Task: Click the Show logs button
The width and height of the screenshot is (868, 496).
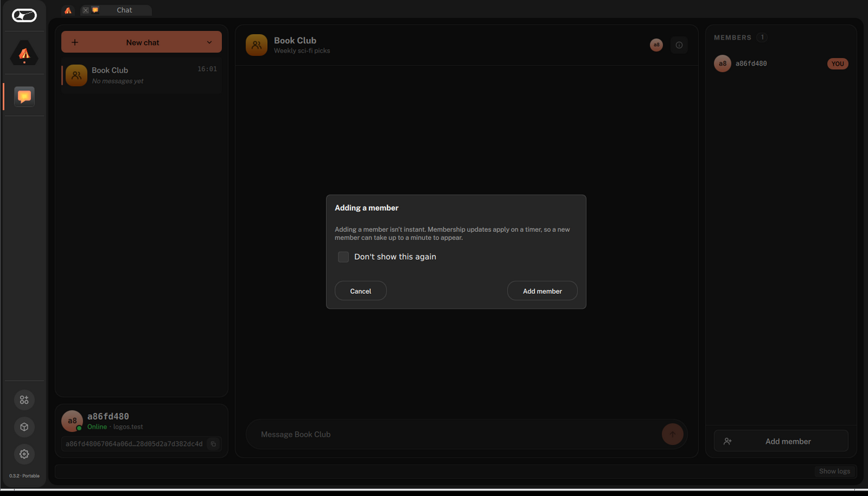Action: click(x=835, y=471)
